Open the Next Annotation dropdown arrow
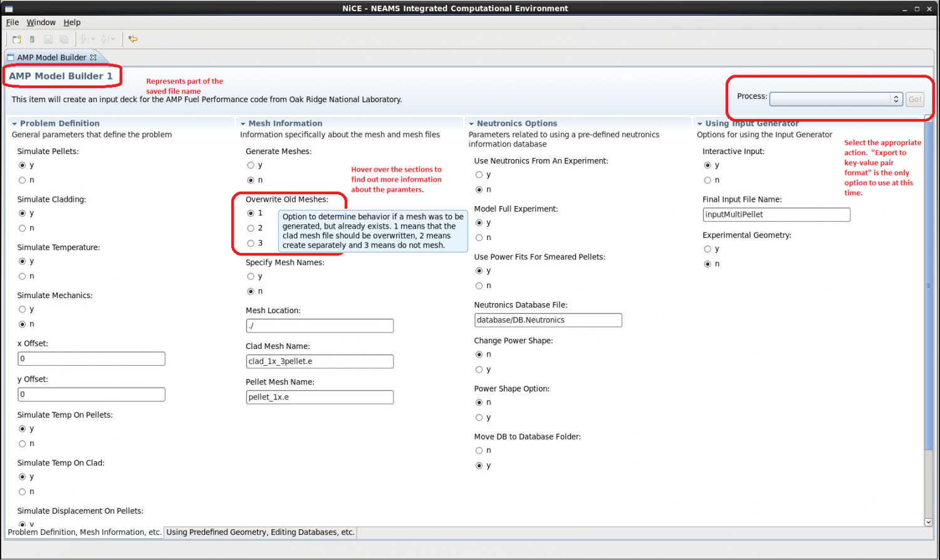 pyautogui.click(x=93, y=39)
